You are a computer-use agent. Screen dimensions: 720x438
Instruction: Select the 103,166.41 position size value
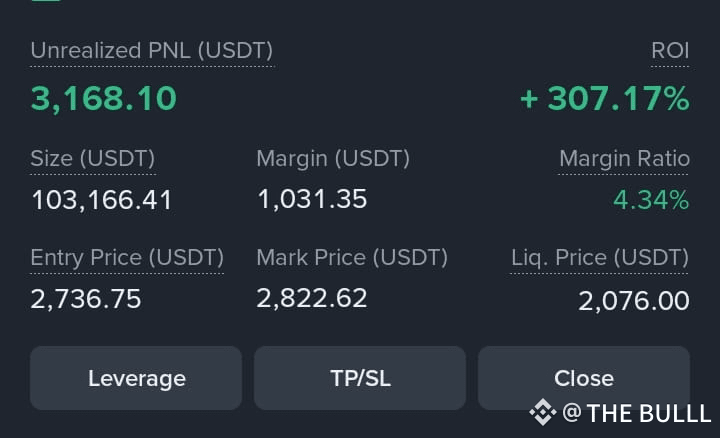(x=101, y=200)
